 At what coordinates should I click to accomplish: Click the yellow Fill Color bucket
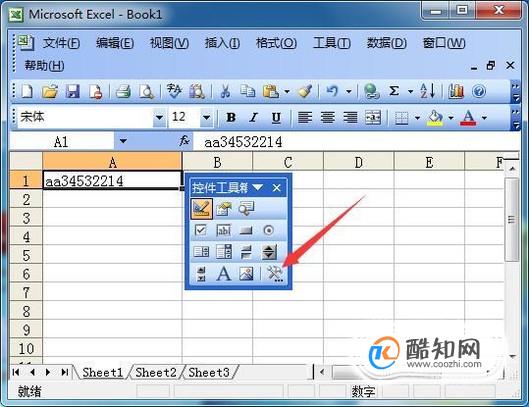click(435, 118)
